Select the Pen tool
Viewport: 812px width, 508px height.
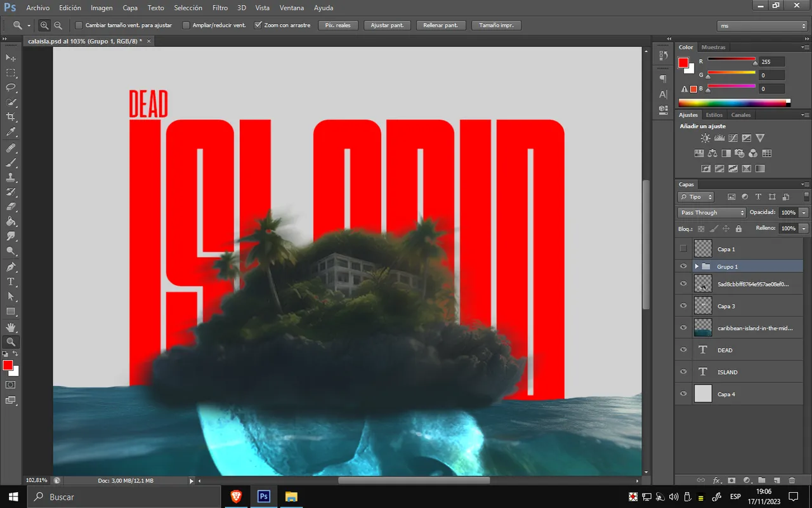tap(11, 267)
